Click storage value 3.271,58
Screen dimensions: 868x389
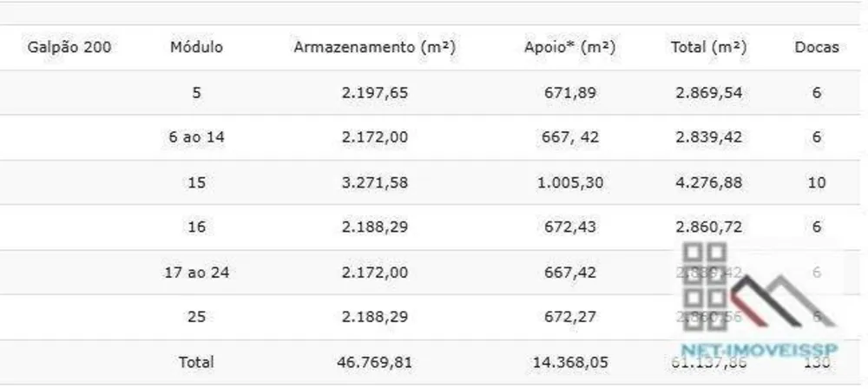click(x=375, y=182)
